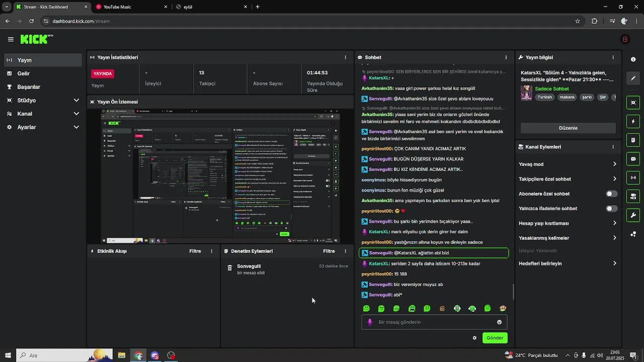
Task: Toggle the broadcast signal widget icon
Action: 633,177
